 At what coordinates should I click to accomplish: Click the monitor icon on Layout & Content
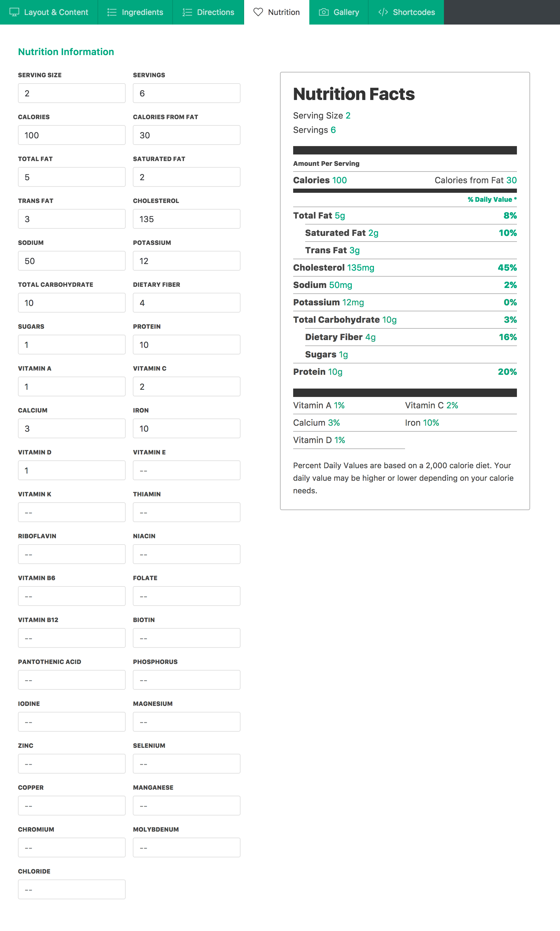[x=14, y=12]
